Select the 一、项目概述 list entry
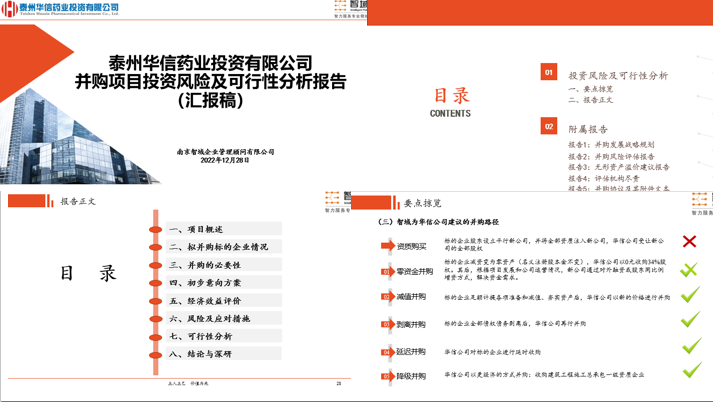This screenshot has height=402, width=713. pyautogui.click(x=224, y=229)
